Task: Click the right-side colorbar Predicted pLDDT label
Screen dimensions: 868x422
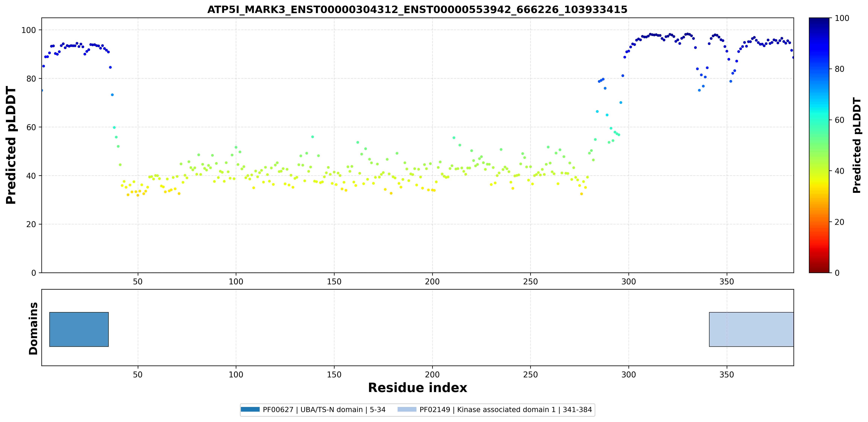Action: (x=857, y=145)
